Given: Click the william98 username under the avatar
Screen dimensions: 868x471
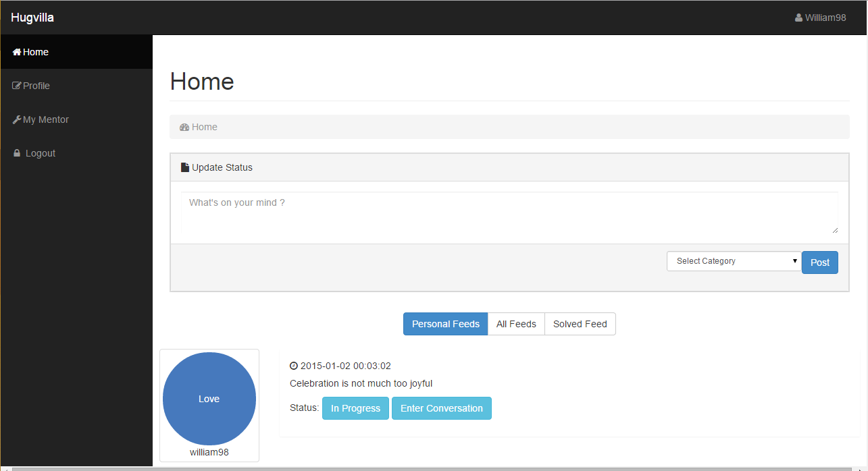Looking at the screenshot, I should point(209,452).
